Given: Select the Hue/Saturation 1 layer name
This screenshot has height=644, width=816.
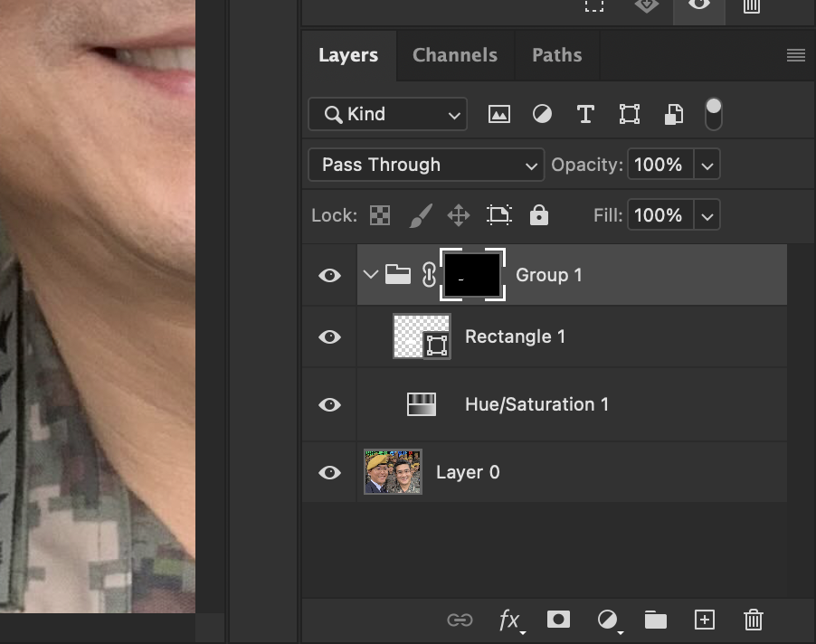Looking at the screenshot, I should [x=536, y=404].
